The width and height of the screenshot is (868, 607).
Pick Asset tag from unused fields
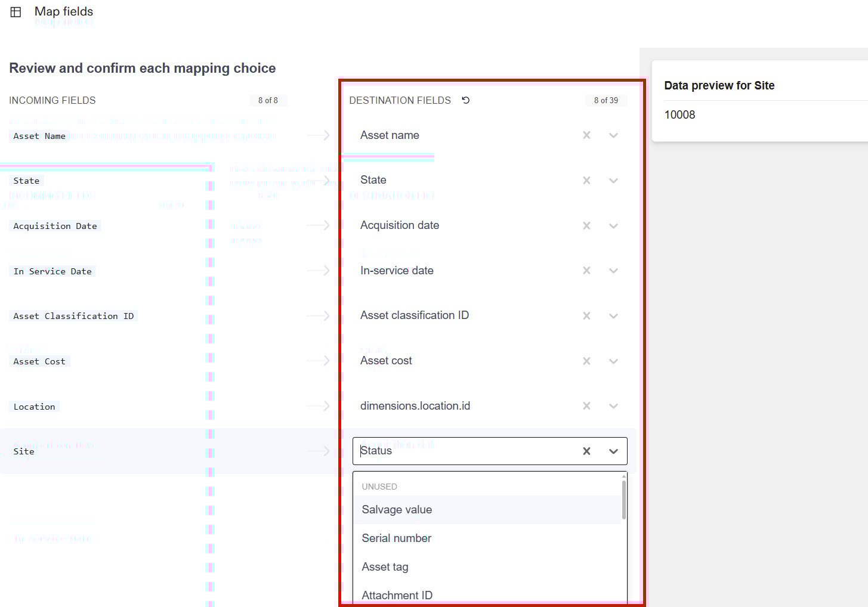coord(385,567)
